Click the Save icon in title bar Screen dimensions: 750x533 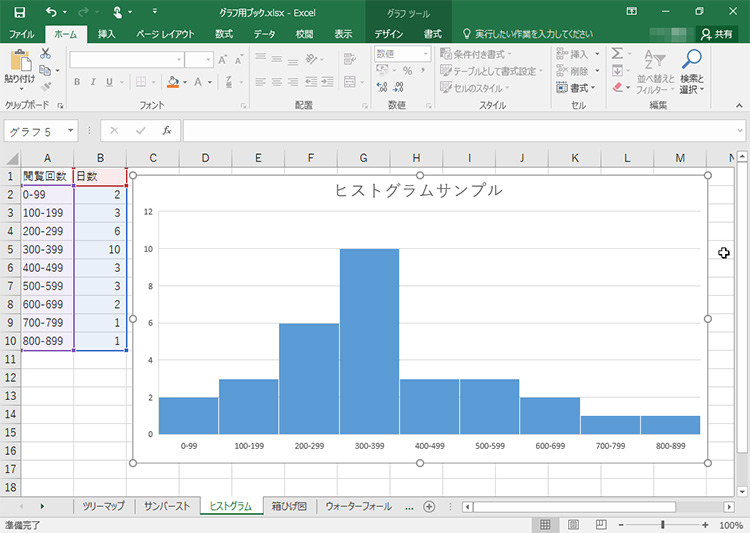[x=18, y=11]
